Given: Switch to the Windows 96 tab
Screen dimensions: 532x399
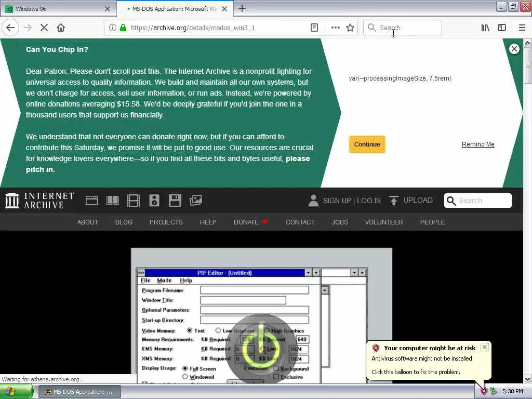Looking at the screenshot, I should pyautogui.click(x=58, y=9).
